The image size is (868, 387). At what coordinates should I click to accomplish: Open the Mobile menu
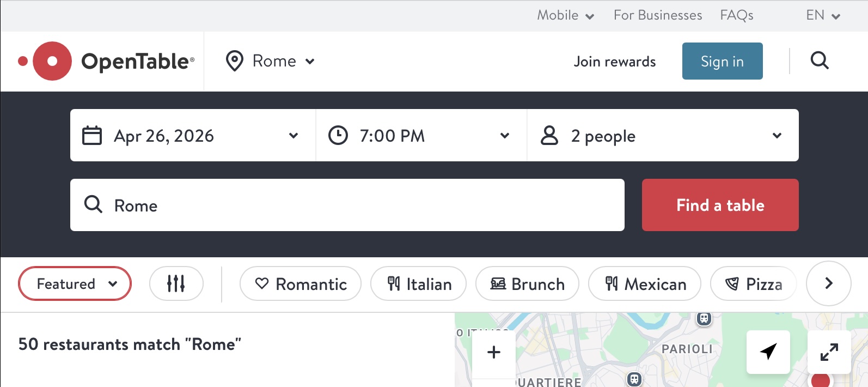click(x=565, y=15)
